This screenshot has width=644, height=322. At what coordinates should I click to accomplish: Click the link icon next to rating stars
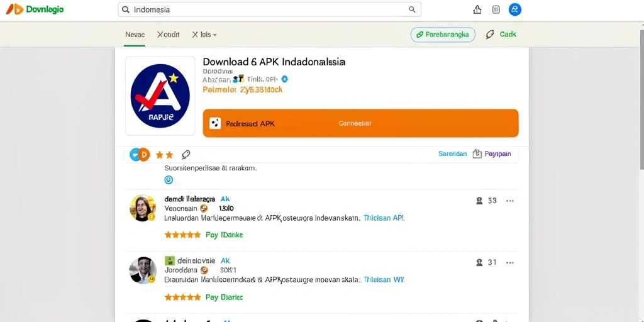pyautogui.click(x=186, y=155)
